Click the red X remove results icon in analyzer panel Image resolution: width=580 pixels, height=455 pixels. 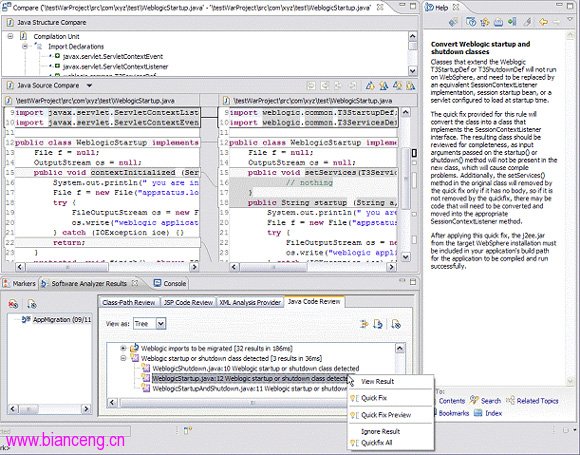point(13,304)
